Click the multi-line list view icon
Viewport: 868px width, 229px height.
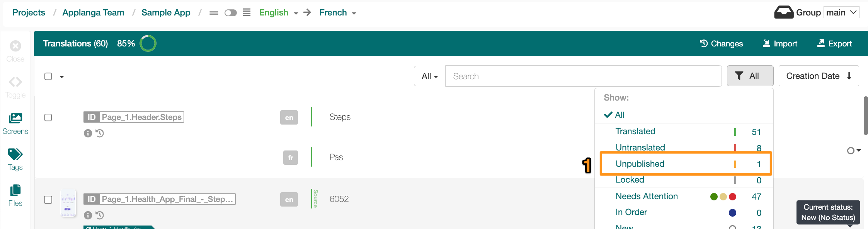coord(247,12)
